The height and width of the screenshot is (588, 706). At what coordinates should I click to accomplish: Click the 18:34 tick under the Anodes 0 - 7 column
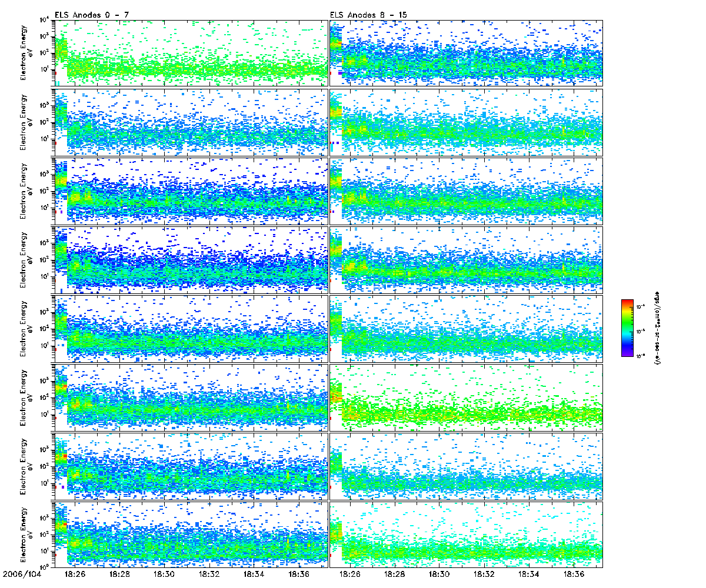[x=255, y=573]
